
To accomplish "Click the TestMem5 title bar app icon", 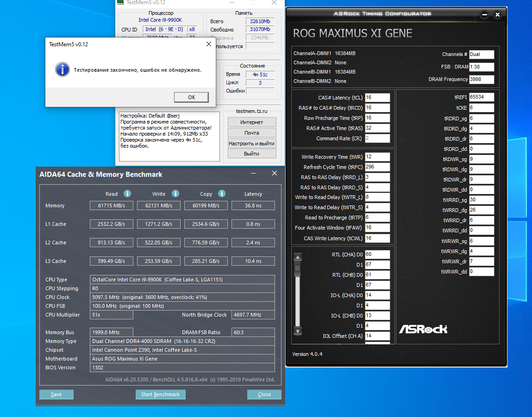I will (120, 2).
